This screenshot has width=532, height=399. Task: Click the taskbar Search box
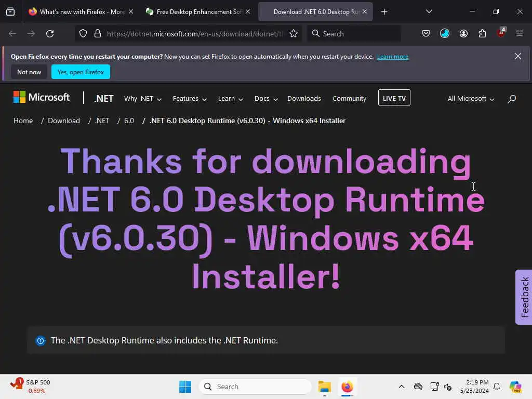click(x=255, y=387)
